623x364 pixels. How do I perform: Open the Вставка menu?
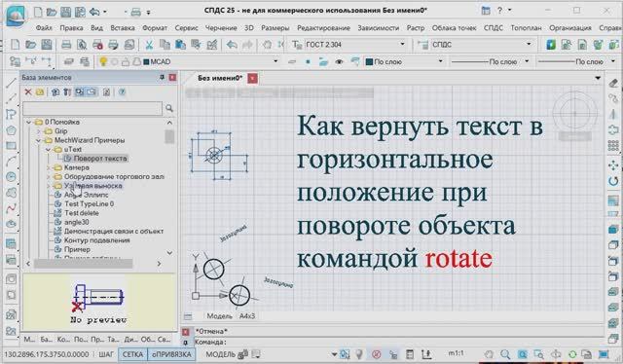click(123, 28)
